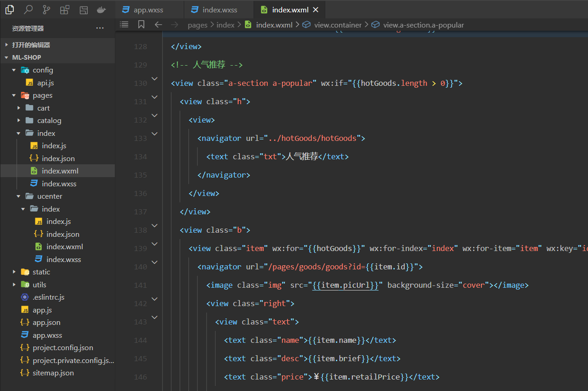
Task: Open the explorer more actions ellipsis
Action: click(100, 28)
